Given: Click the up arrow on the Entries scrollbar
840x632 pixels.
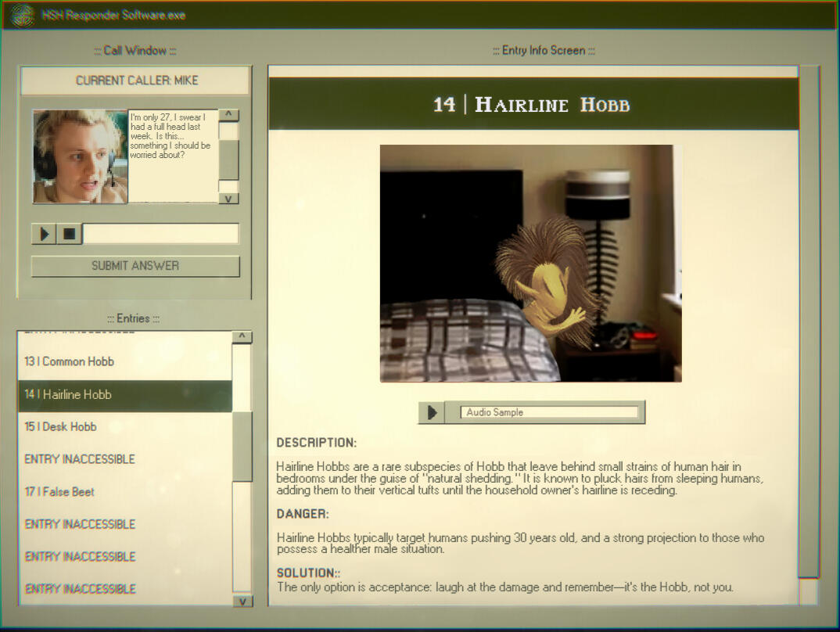Looking at the screenshot, I should point(242,336).
